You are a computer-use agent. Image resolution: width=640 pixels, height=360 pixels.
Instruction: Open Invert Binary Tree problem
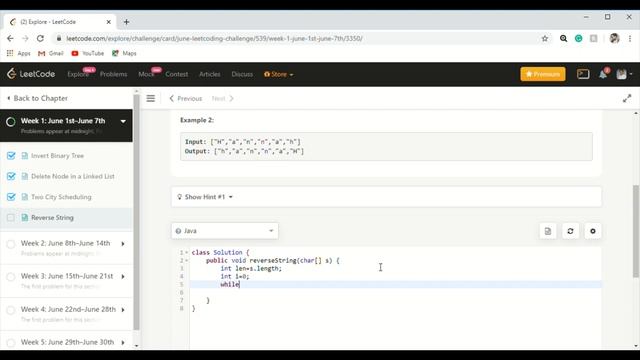coord(58,156)
